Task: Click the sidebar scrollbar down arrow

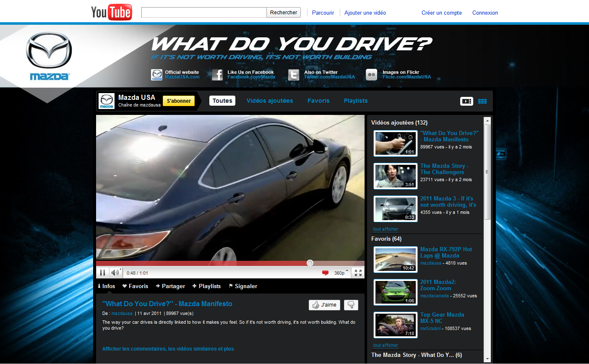Action: coord(487,359)
